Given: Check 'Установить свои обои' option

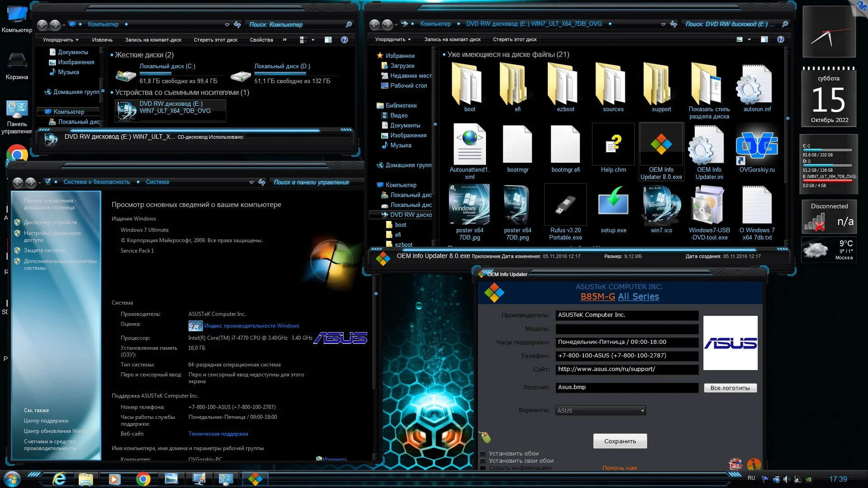Looking at the screenshot, I should tap(483, 461).
